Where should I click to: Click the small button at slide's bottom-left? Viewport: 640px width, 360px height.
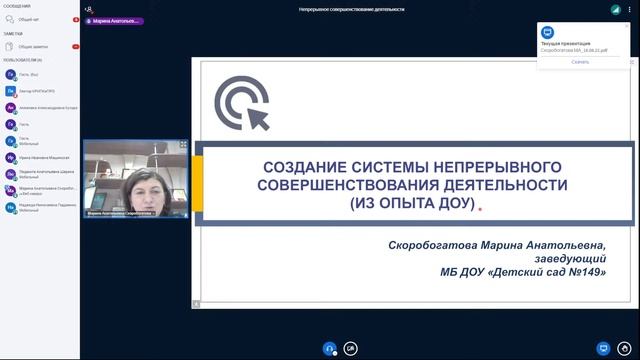coord(196,304)
